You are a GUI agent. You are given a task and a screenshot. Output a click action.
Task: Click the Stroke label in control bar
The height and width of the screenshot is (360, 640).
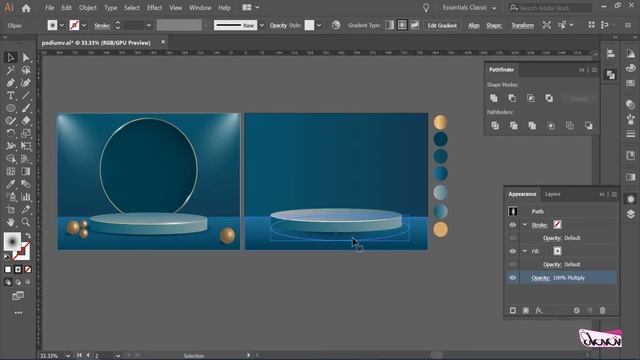click(102, 26)
